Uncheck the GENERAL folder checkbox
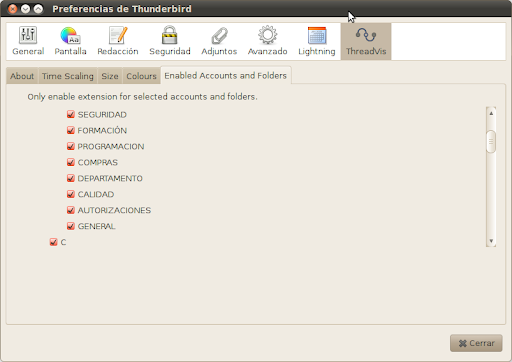 71,226
